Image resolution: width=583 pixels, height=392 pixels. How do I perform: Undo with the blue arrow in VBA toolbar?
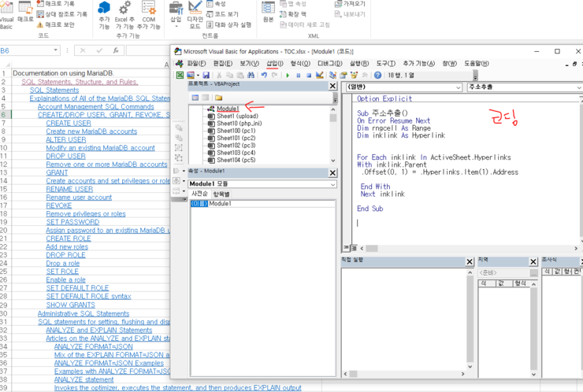pyautogui.click(x=264, y=75)
